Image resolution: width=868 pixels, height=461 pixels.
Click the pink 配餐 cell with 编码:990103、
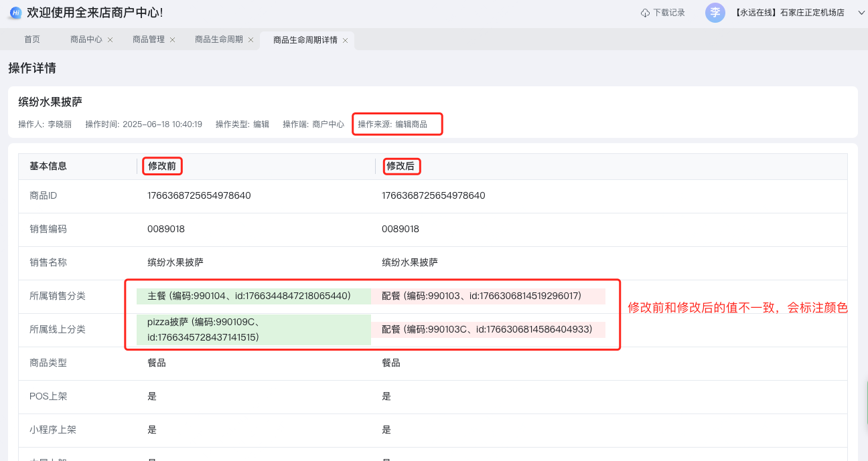click(x=488, y=296)
